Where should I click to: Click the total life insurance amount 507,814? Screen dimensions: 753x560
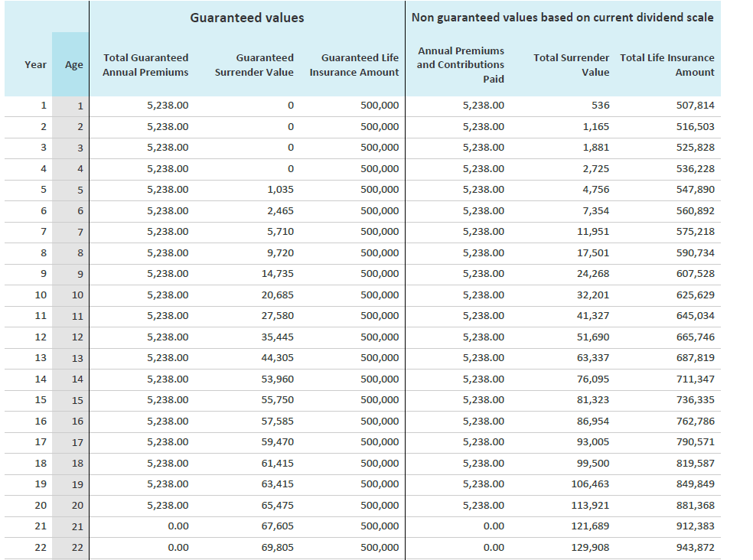tap(695, 106)
